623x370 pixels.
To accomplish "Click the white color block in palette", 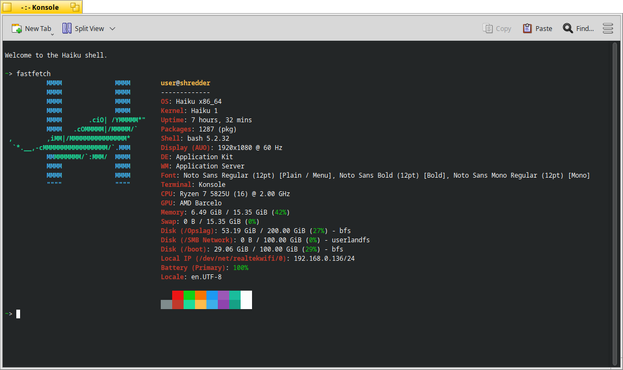I will coord(246,300).
